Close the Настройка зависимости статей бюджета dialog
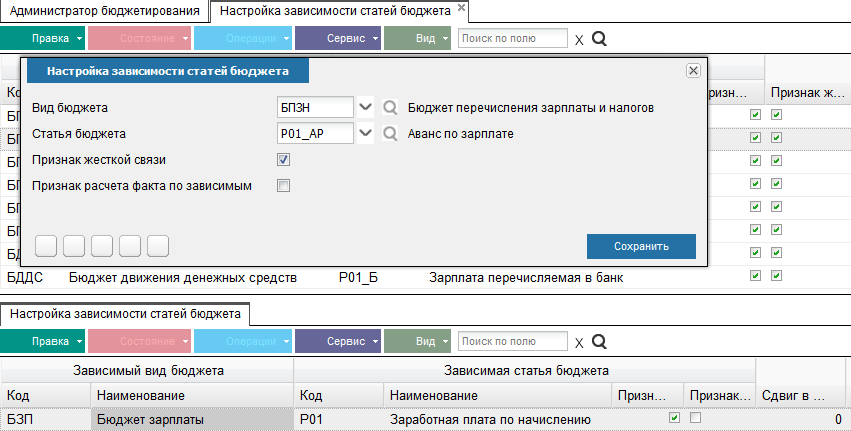The image size is (851, 431). pyautogui.click(x=693, y=71)
